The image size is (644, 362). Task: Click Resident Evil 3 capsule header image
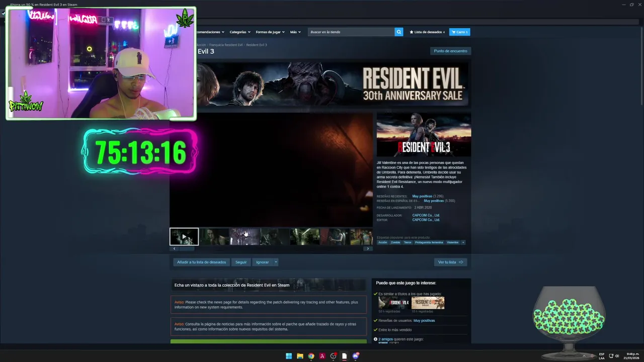click(x=424, y=134)
